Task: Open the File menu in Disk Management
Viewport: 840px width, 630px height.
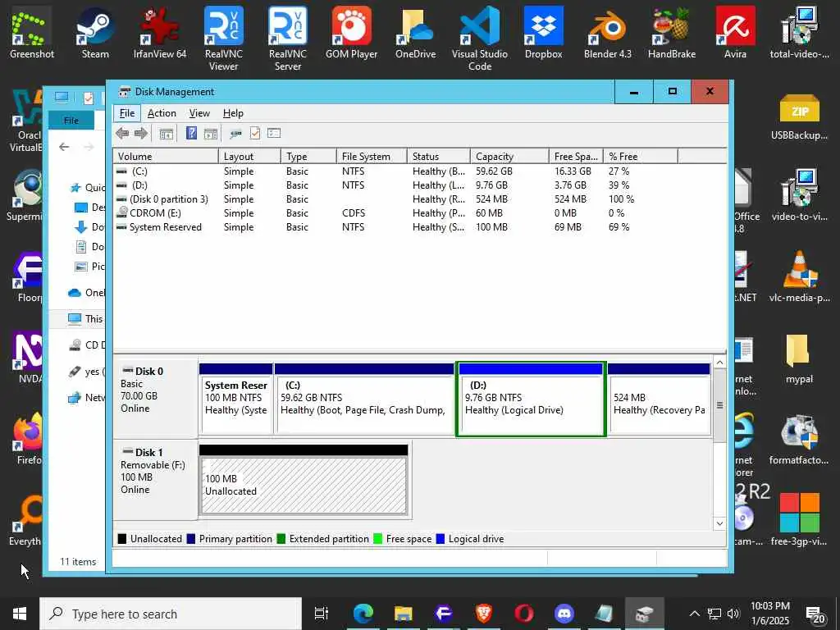Action: click(127, 113)
